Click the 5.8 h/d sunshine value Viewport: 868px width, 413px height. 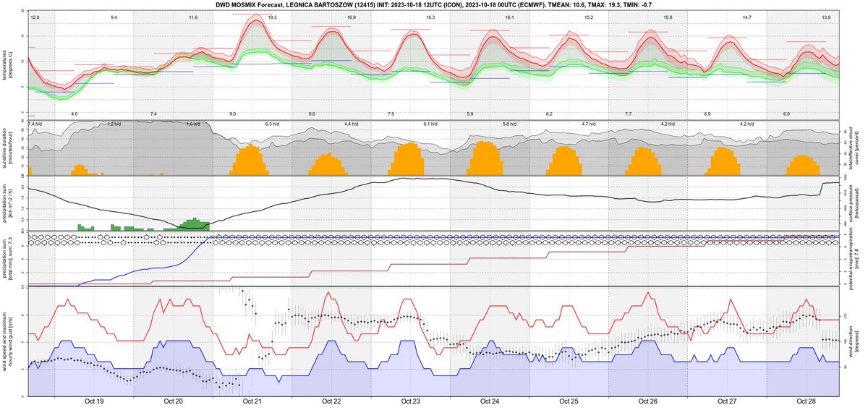(509, 124)
